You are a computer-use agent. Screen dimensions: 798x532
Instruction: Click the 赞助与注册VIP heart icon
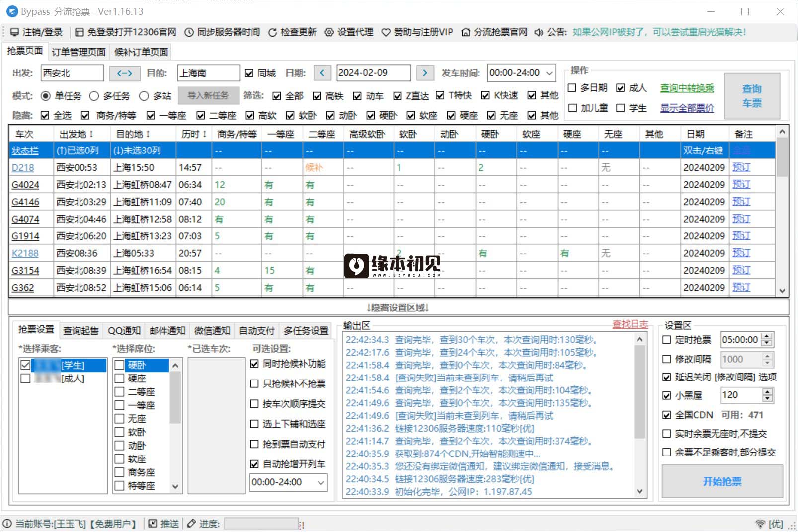(386, 32)
